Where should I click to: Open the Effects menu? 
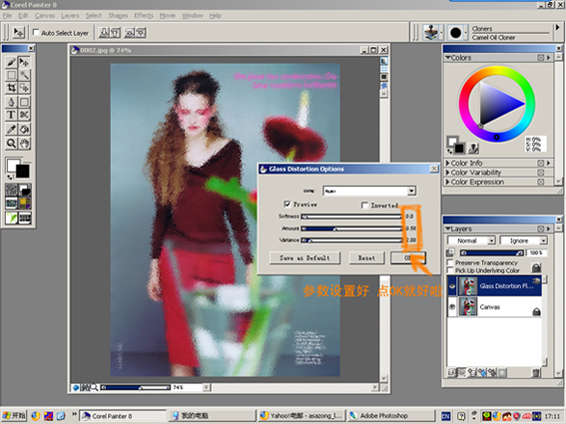click(144, 16)
